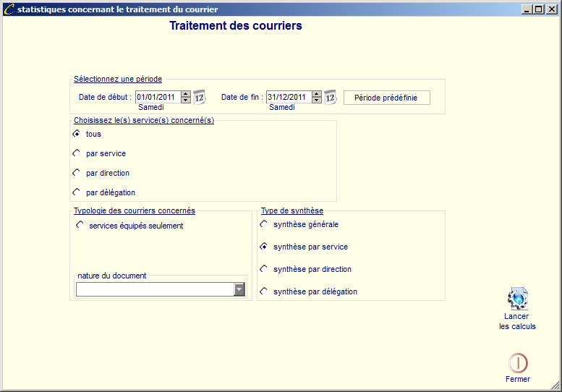562x392 pixels.
Task: Increase start date with up arrow
Action: point(186,94)
